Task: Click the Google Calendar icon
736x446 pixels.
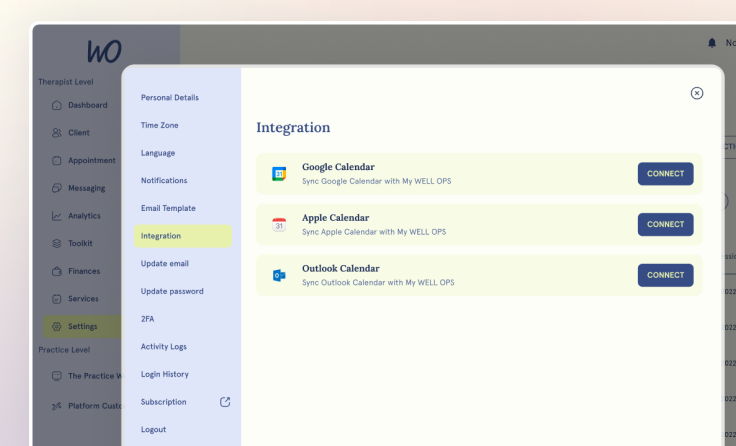Action: [x=279, y=174]
